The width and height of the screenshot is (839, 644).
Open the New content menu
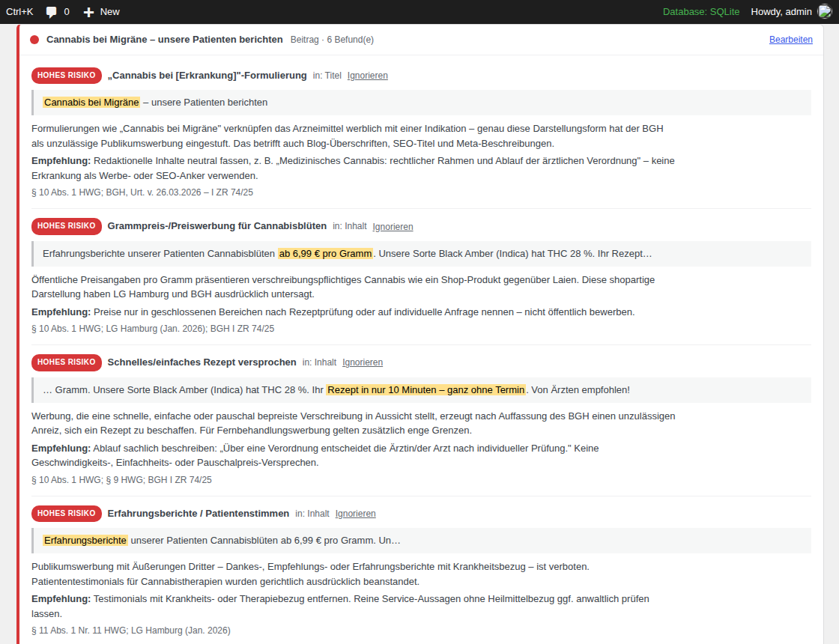[102, 12]
